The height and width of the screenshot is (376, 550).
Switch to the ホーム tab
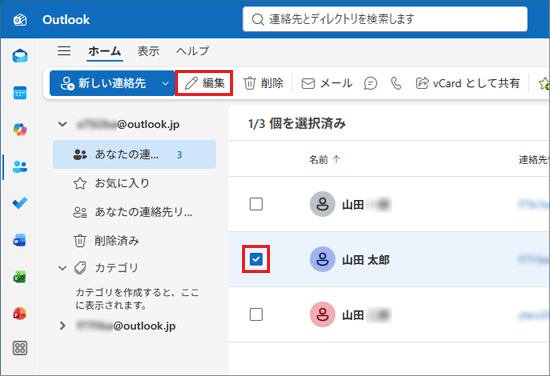[x=105, y=51]
